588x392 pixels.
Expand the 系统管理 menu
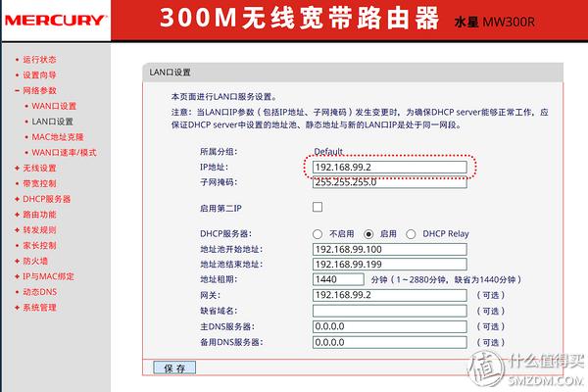coord(39,308)
